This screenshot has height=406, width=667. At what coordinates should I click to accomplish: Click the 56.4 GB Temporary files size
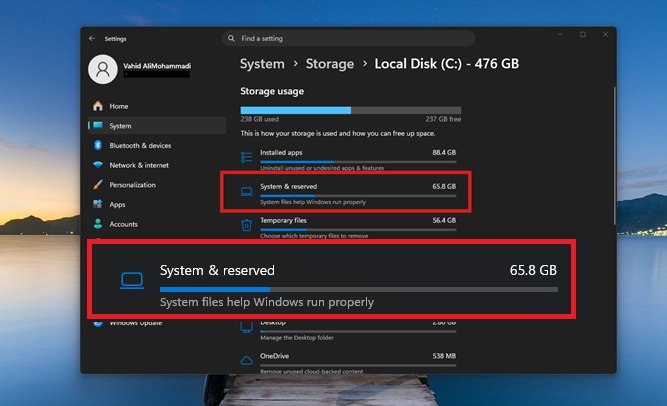444,220
